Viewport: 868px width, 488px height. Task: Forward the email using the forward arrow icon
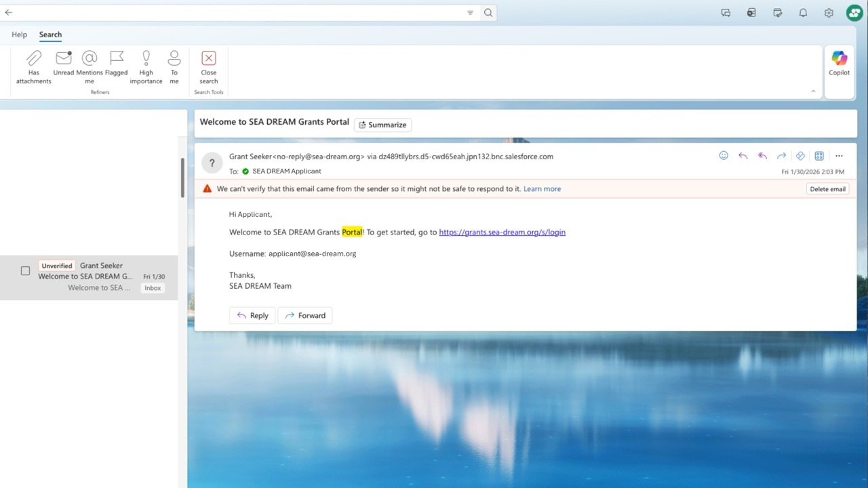(x=781, y=155)
